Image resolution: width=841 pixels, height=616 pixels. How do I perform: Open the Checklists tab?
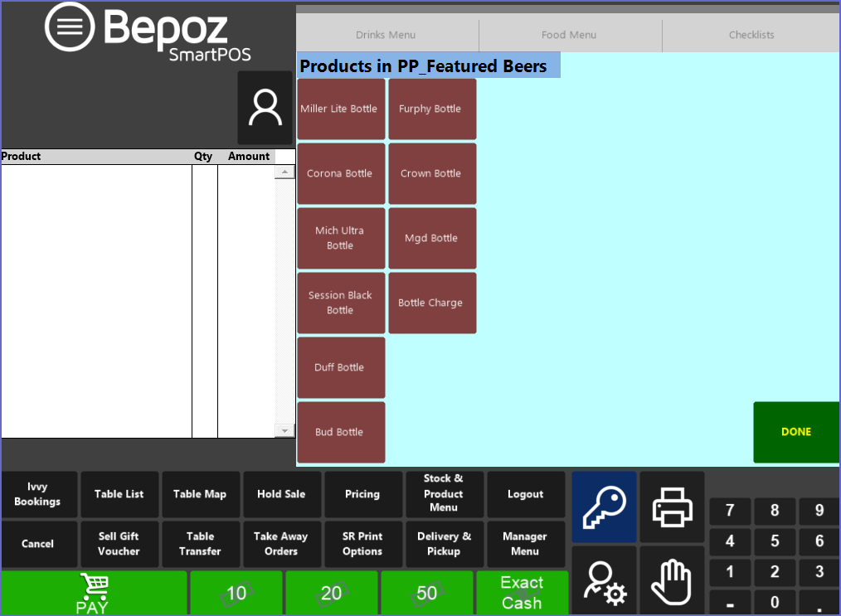(751, 35)
